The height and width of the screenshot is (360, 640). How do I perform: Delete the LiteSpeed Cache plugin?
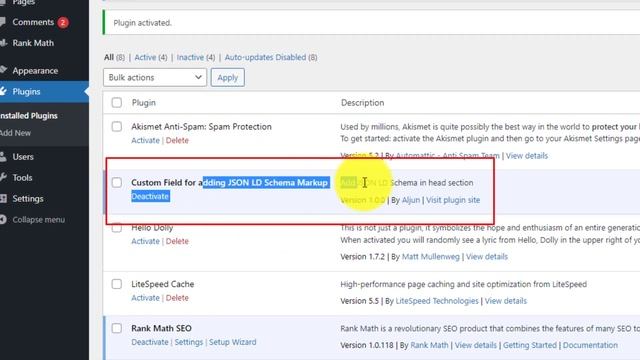177,298
